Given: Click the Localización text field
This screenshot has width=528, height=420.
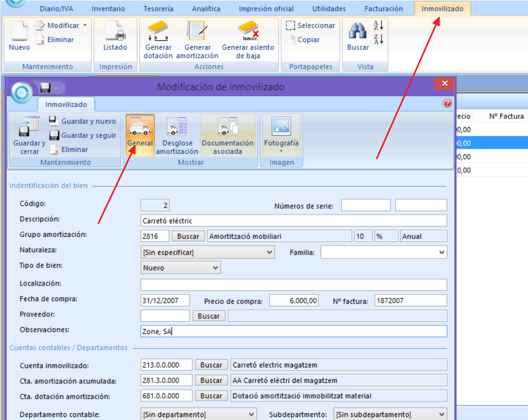Looking at the screenshot, I should [293, 285].
